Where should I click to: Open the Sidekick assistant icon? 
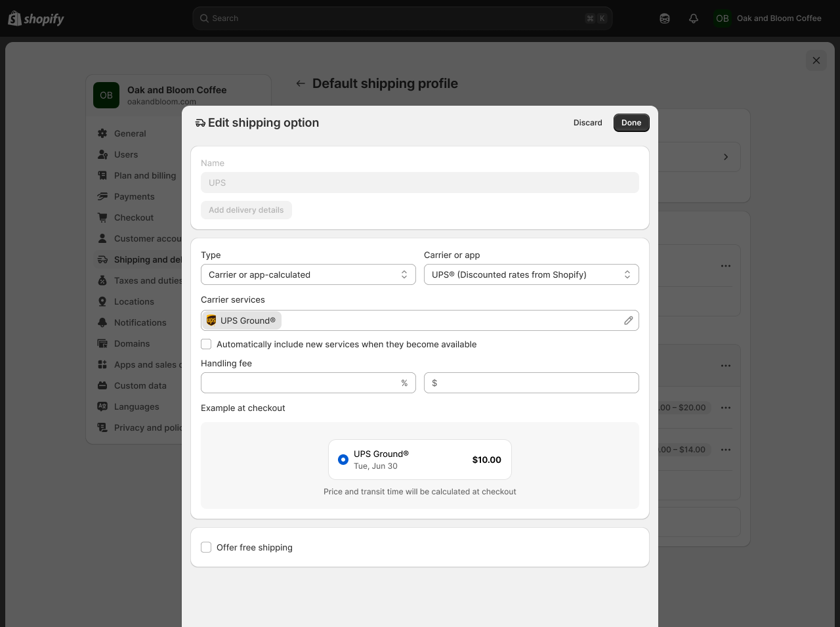pos(665,18)
